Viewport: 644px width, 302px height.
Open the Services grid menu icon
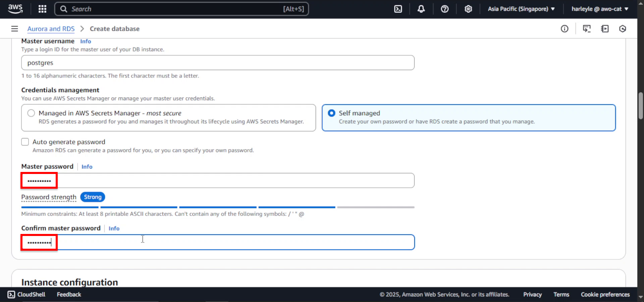tap(42, 9)
